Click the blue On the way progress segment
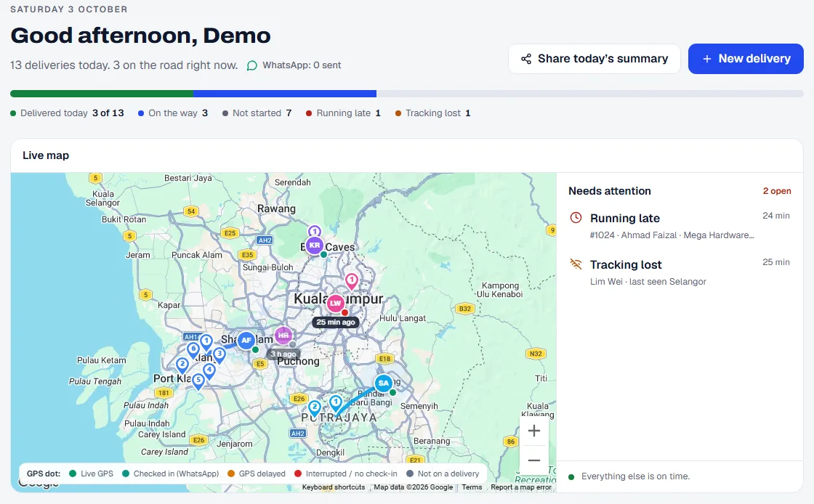This screenshot has height=504, width=814. click(x=285, y=94)
